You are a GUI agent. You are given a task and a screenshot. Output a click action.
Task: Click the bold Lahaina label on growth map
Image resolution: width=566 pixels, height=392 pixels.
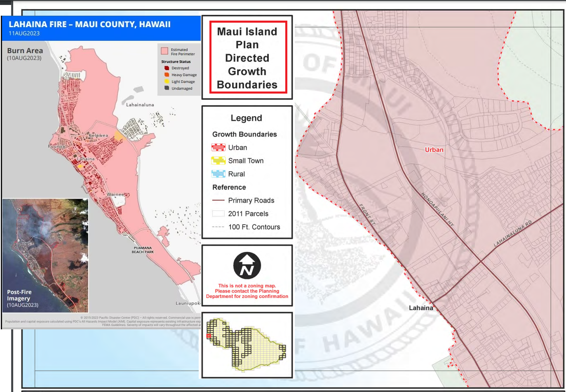click(x=421, y=308)
